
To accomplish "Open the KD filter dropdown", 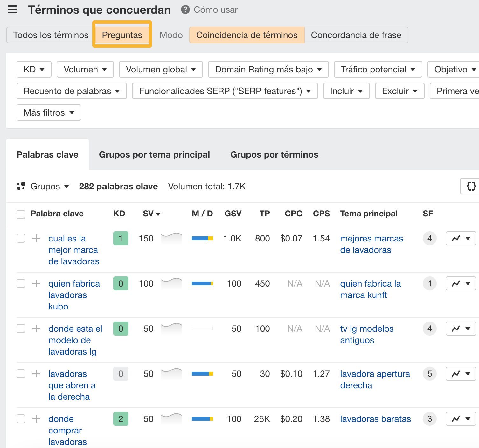I will click(34, 69).
